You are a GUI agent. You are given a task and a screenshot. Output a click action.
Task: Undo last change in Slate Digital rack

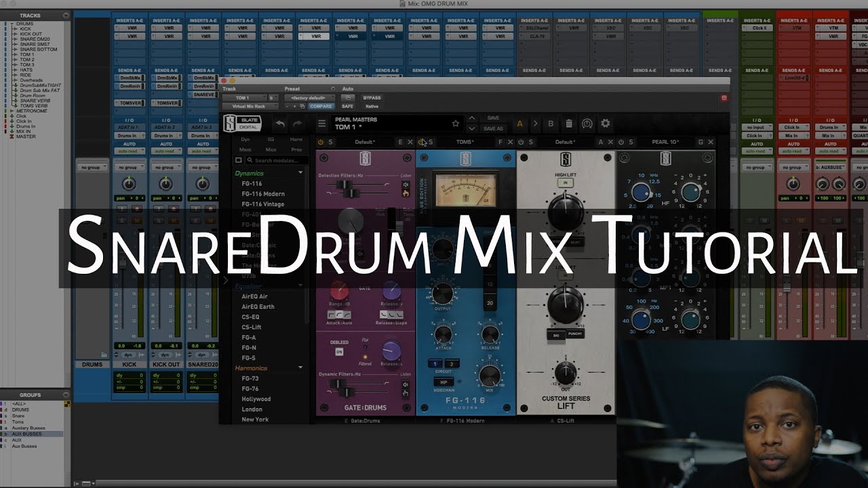point(280,123)
